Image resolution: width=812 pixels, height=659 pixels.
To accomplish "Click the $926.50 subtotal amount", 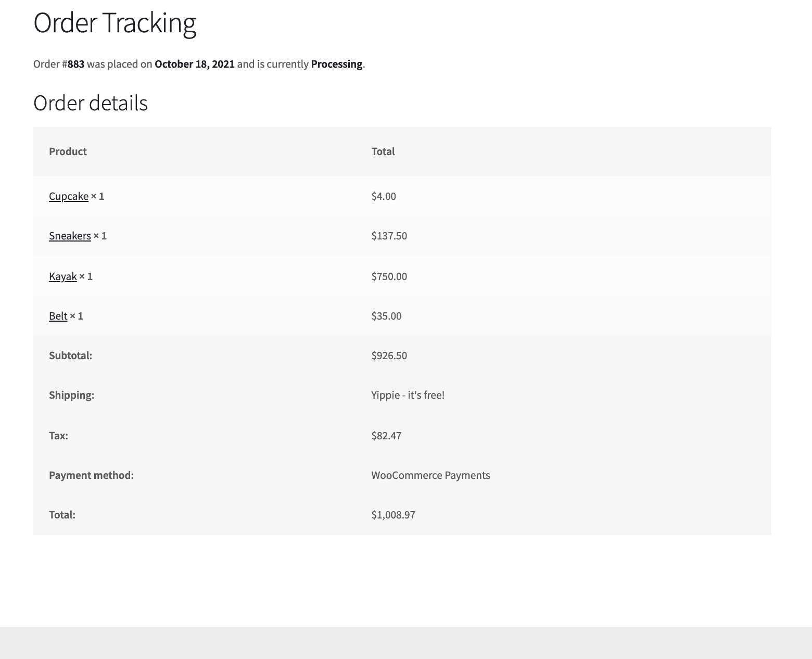I will 389,356.
